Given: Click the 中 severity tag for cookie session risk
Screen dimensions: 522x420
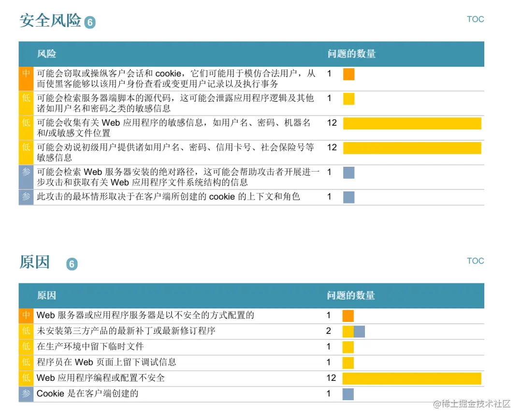Looking at the screenshot, I should pyautogui.click(x=26, y=79).
